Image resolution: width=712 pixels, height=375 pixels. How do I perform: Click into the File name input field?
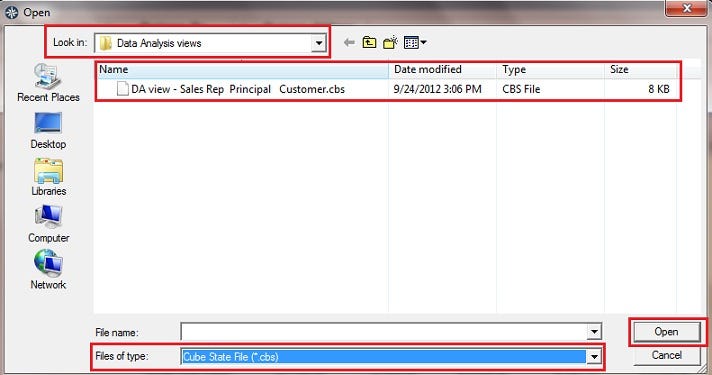[x=384, y=332]
